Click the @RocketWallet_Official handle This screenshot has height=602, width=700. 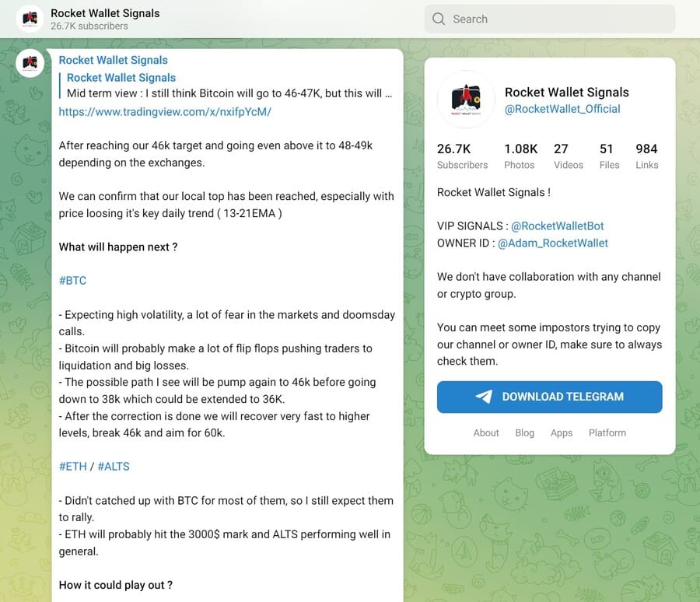point(563,109)
